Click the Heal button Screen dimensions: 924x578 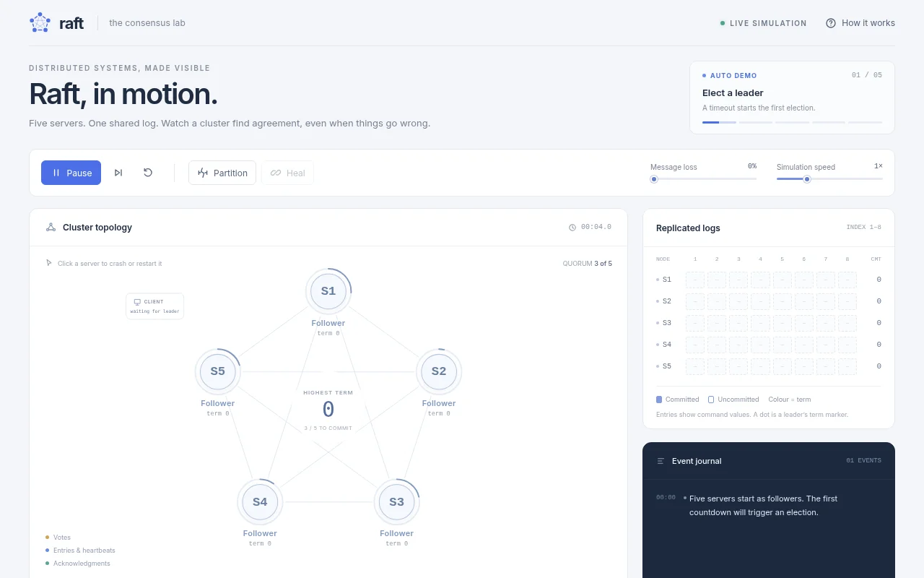(287, 173)
